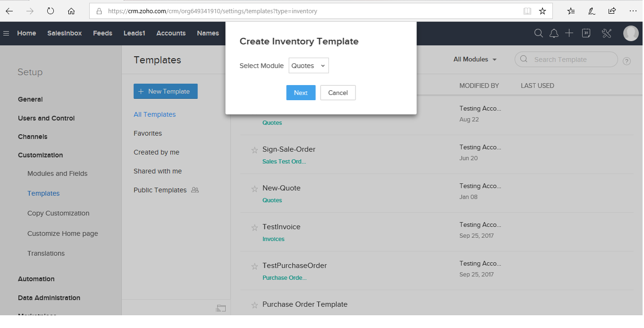644x328 pixels.
Task: Cancel the Create Inventory Template dialog
Action: point(338,93)
